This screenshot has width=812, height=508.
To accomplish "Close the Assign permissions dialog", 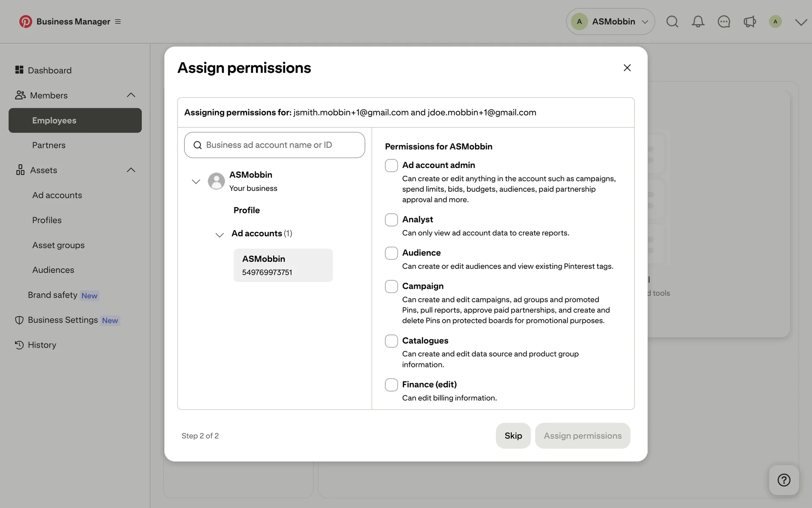I will (x=627, y=68).
